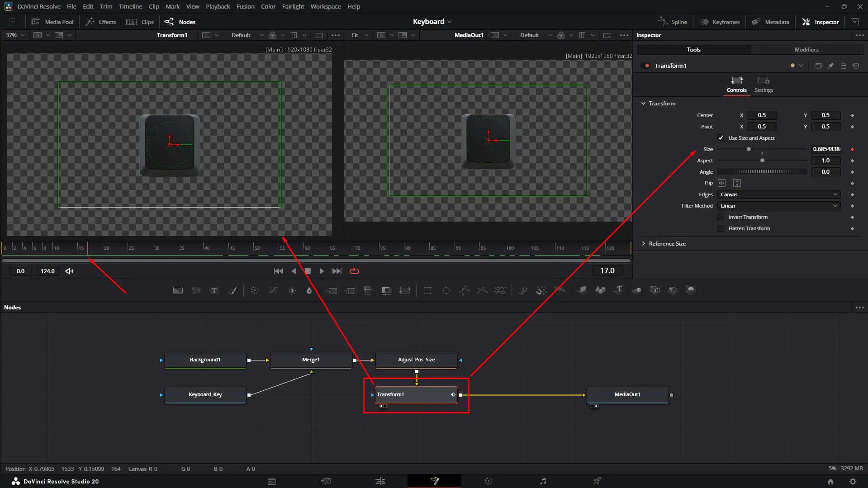Toggle keyframe diamond for Angle

[852, 172]
